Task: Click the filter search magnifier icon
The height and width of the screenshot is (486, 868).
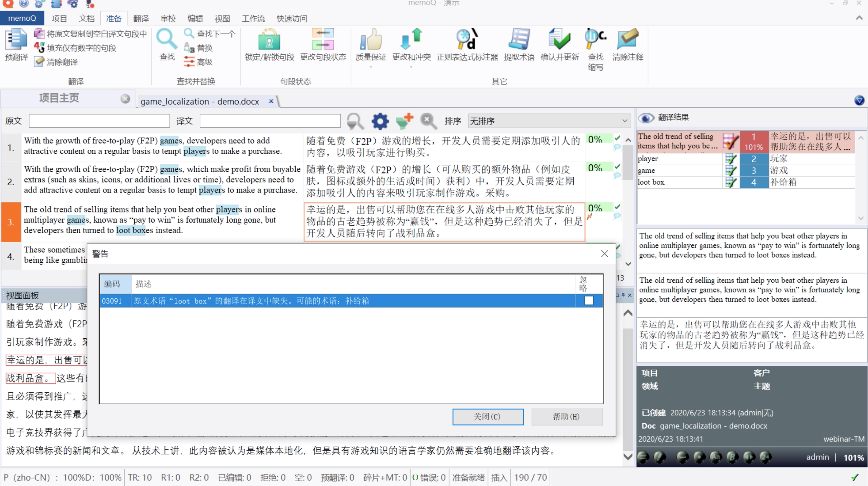Action: point(355,121)
